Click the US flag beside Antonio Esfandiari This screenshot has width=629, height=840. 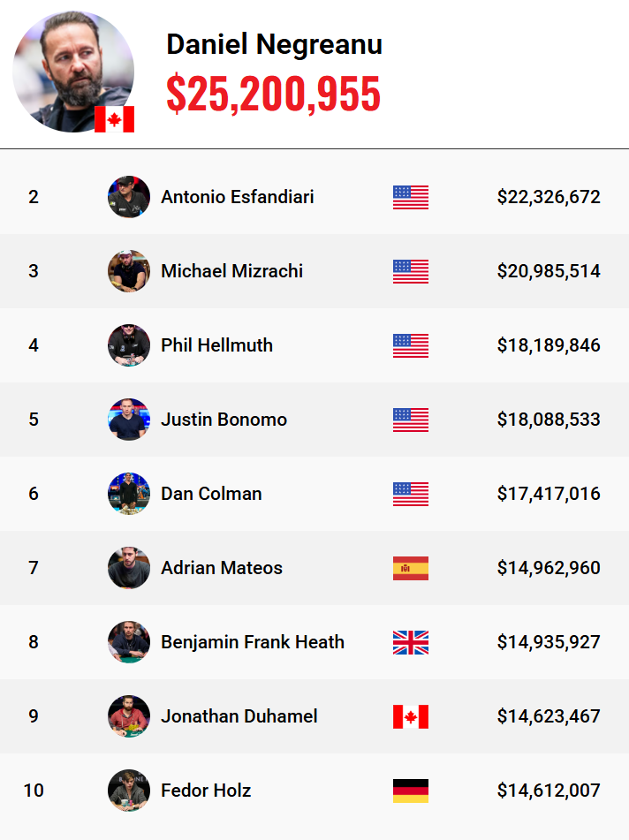pyautogui.click(x=411, y=197)
